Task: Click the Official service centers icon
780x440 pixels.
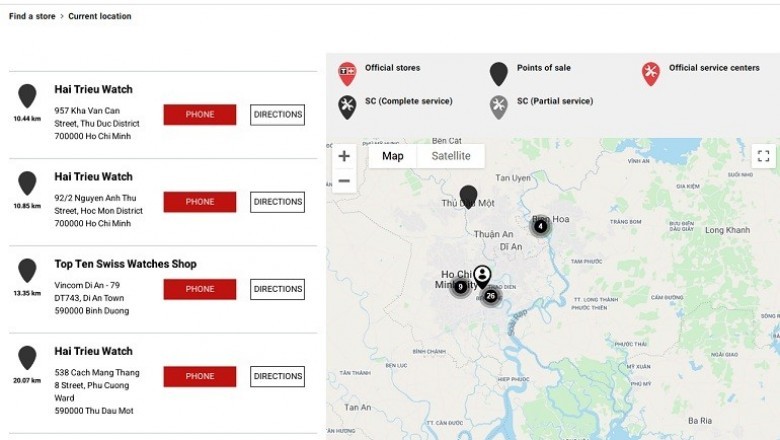Action: [x=650, y=74]
